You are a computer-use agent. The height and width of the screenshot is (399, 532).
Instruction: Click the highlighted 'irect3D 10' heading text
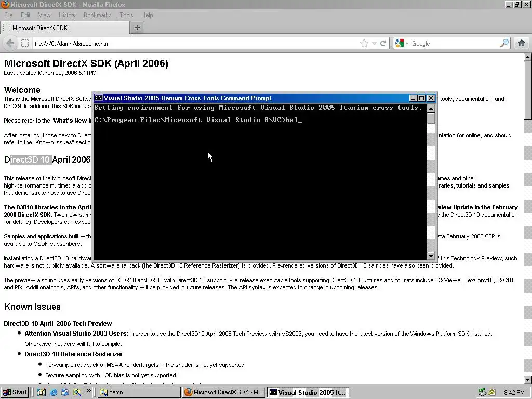point(31,159)
